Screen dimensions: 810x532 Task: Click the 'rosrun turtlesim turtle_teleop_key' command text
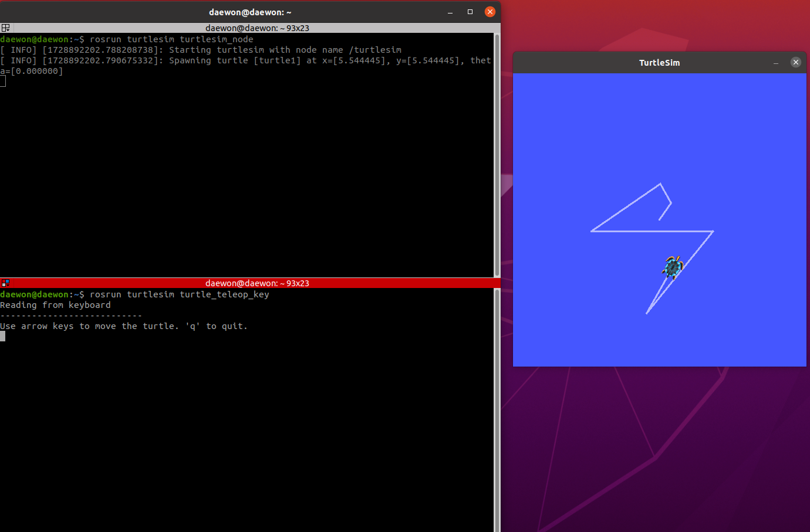[180, 294]
